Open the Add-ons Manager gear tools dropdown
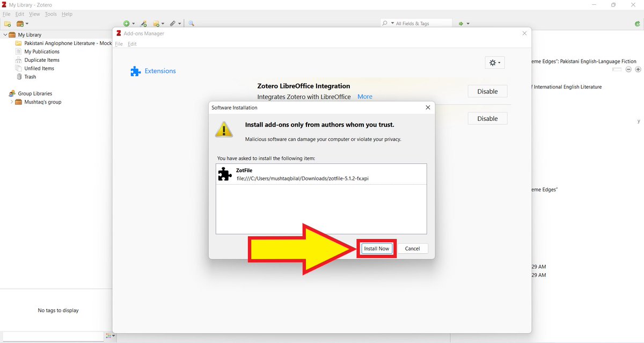The height and width of the screenshot is (343, 644). point(495,63)
